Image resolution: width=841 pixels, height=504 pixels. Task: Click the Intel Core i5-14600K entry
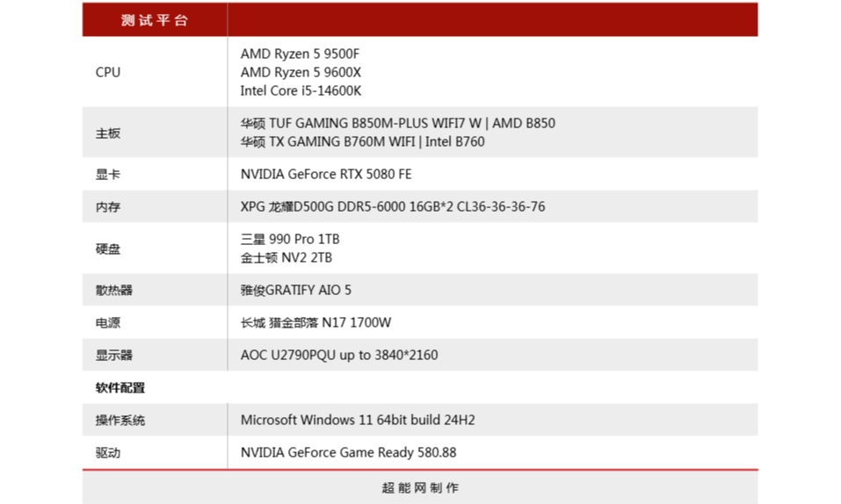(301, 90)
